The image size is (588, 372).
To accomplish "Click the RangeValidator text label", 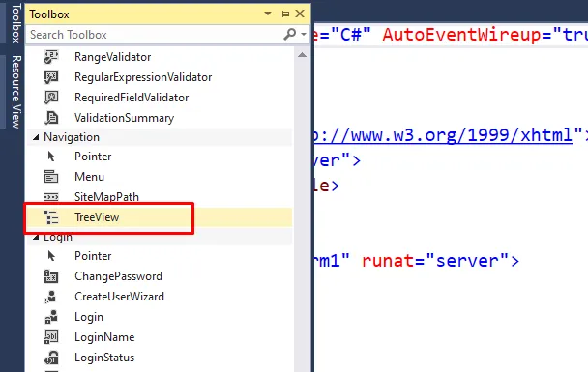I will [112, 57].
